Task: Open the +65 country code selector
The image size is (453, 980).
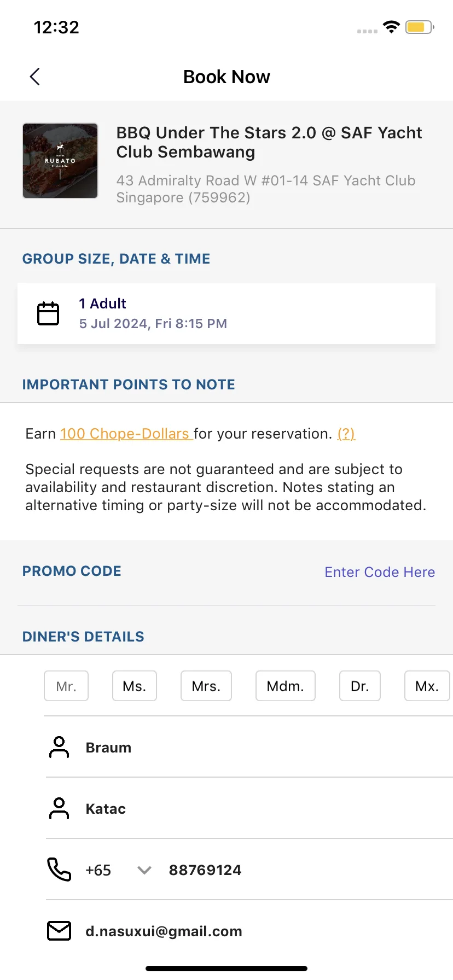Action: coord(98,870)
